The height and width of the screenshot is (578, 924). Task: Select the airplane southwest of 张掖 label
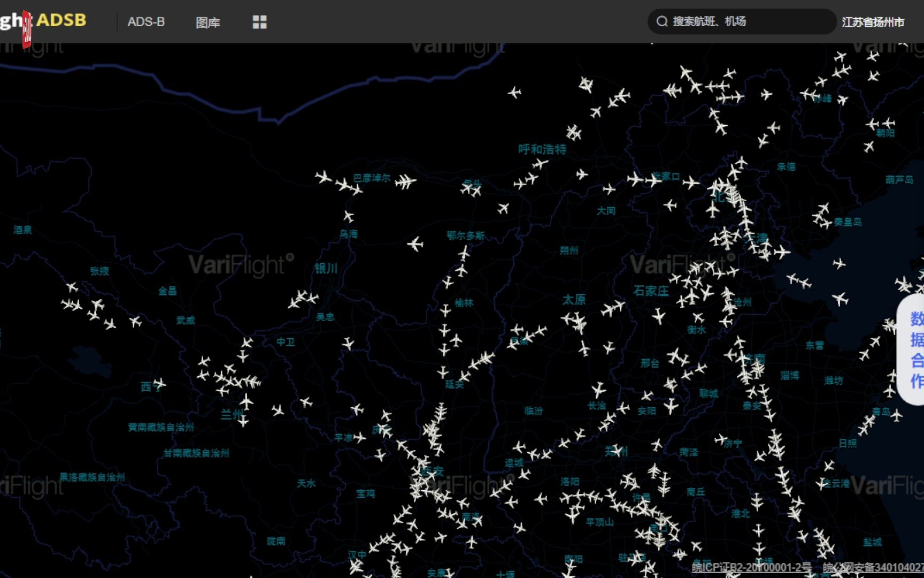(72, 287)
